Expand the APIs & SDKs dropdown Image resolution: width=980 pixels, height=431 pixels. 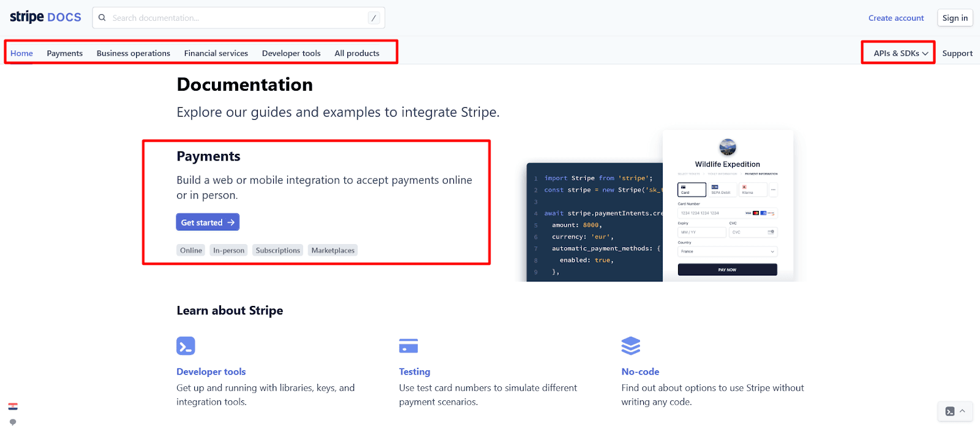tap(900, 53)
